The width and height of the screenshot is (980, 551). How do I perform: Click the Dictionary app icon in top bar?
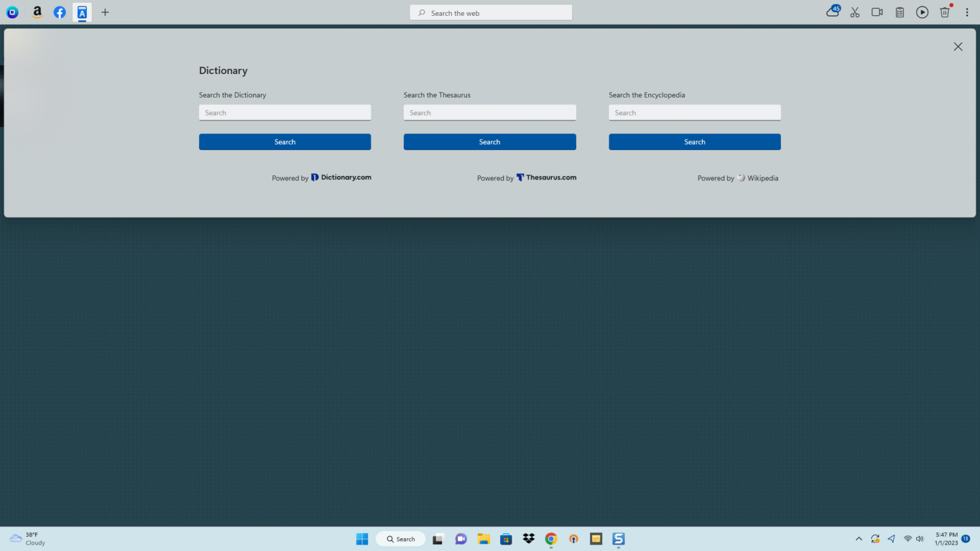82,12
